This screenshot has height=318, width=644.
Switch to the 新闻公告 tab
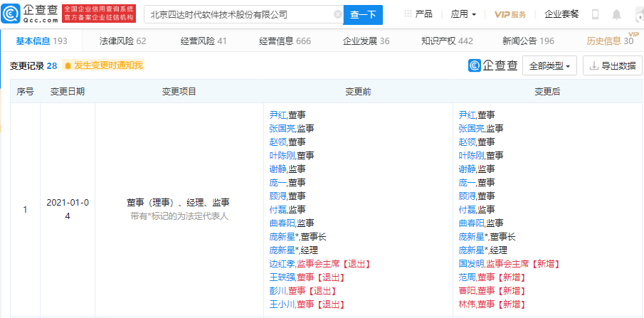(x=528, y=41)
